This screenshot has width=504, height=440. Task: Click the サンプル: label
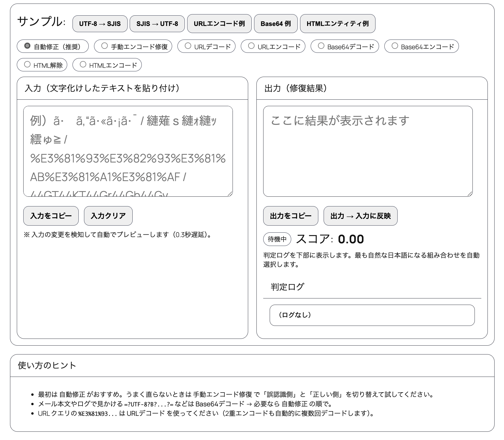(x=41, y=22)
